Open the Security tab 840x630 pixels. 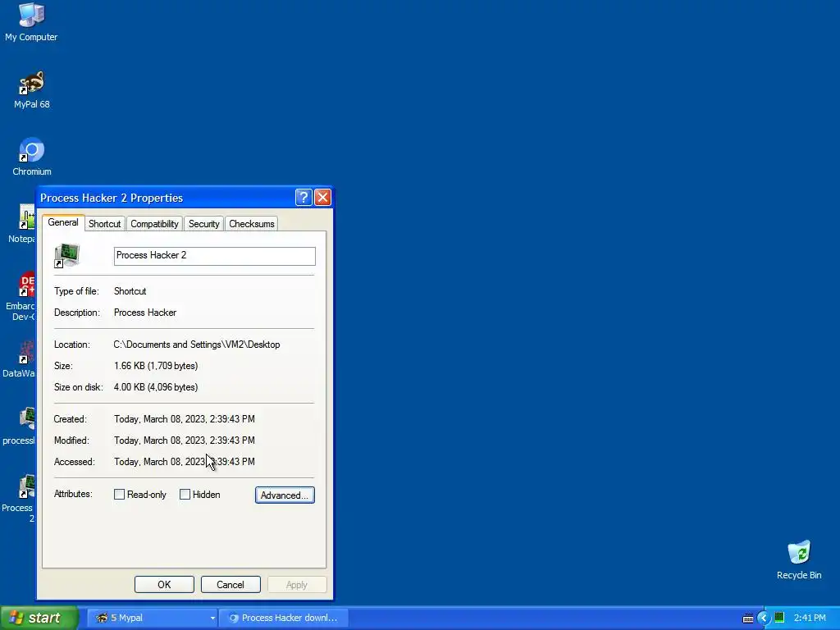[204, 224]
